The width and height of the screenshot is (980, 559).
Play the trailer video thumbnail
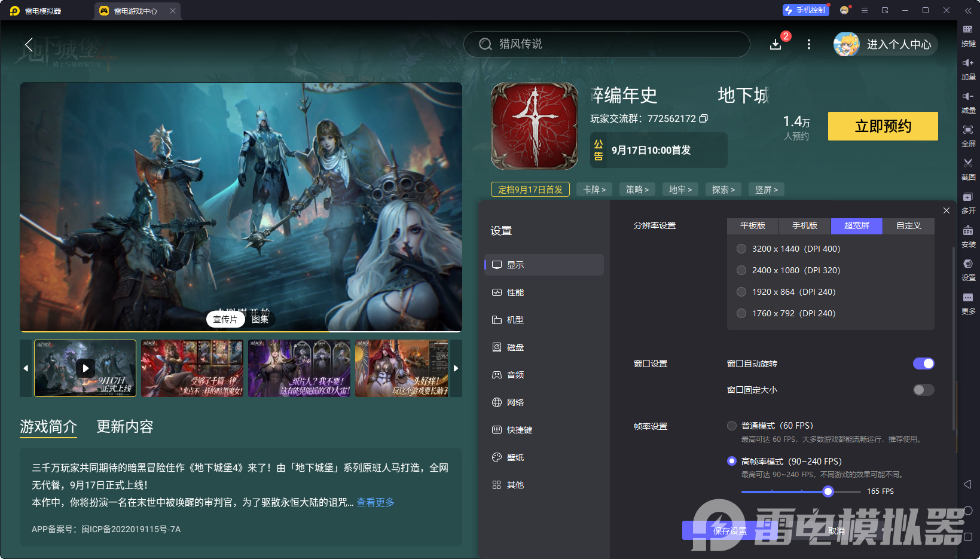click(86, 368)
